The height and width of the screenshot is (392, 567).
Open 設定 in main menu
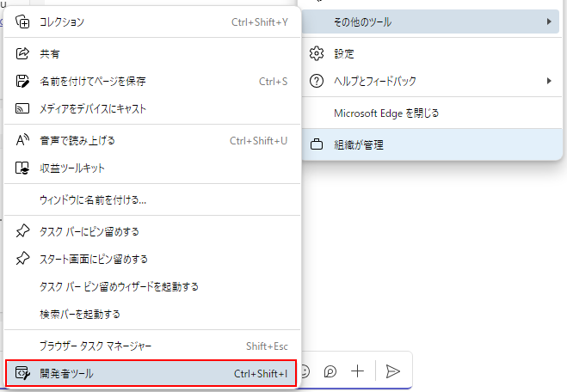tap(432, 54)
